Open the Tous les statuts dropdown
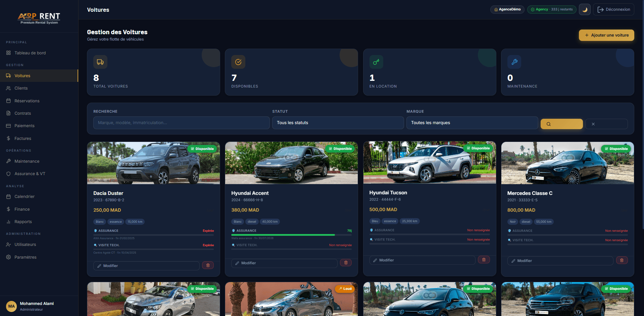The height and width of the screenshot is (316, 644). 338,123
